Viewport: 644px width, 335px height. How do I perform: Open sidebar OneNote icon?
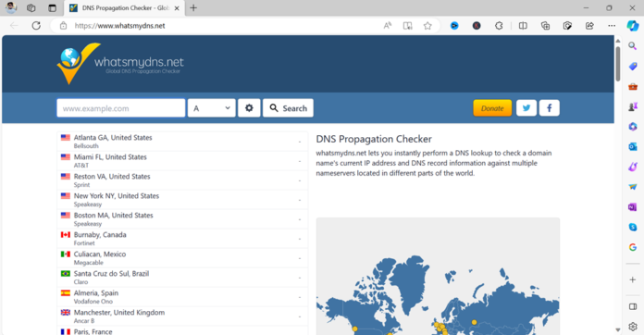click(633, 207)
